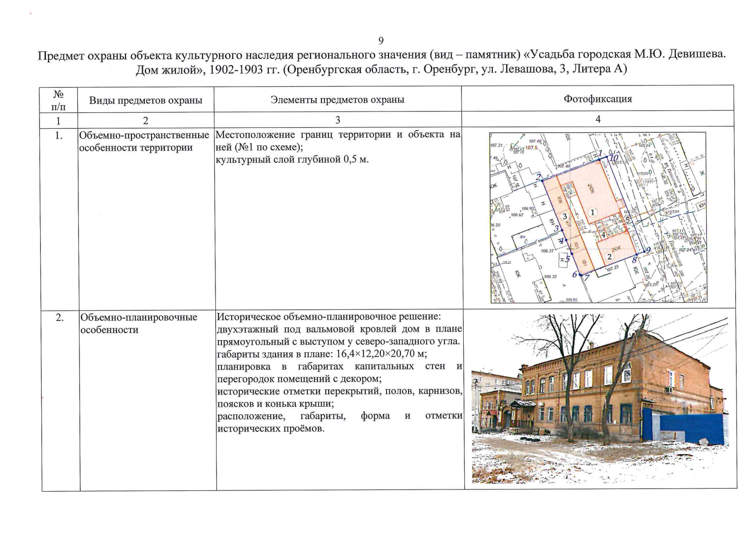Viewport: 756px width, 535px height.
Task: Click blue boundary point 10 on map
Action: click(x=614, y=158)
